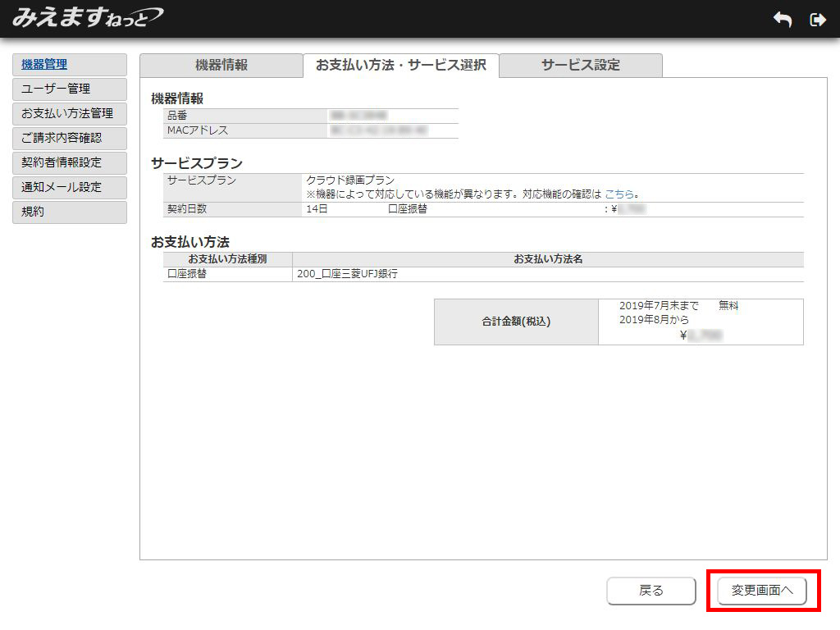Viewport: 840px width, 630px height.
Task: Click the クラウド録画プラン service plan text
Action: pos(350,180)
